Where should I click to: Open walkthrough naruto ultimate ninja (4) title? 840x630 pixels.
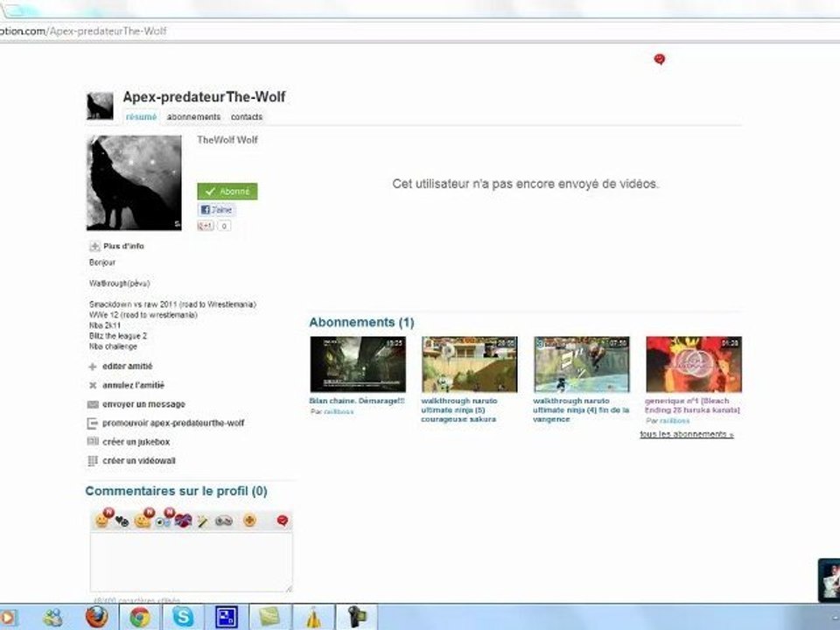click(x=581, y=409)
